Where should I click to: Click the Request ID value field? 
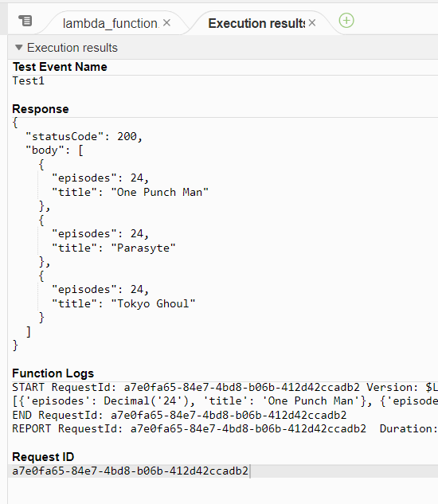223,471
